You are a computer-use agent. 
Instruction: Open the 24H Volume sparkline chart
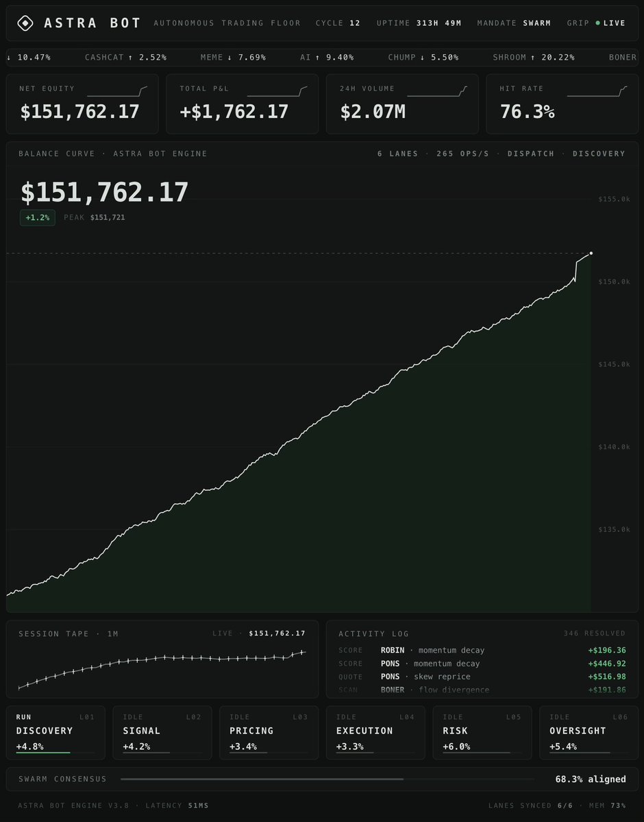tap(437, 92)
